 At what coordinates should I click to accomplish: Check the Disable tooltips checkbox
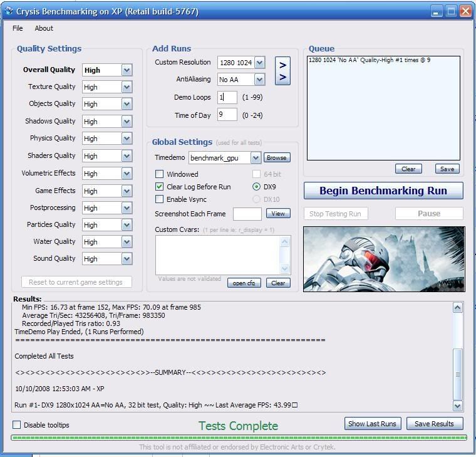[16, 425]
